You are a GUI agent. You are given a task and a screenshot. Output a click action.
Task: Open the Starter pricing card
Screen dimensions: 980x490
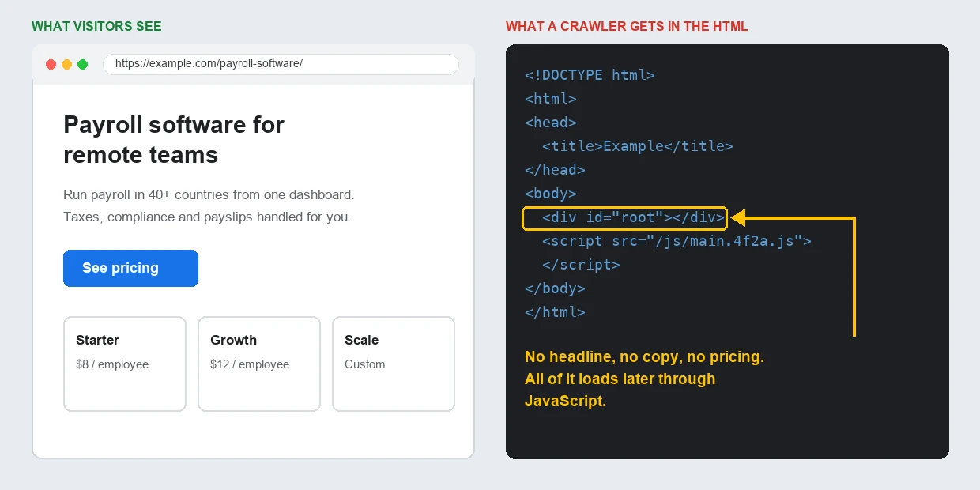pyautogui.click(x=125, y=364)
